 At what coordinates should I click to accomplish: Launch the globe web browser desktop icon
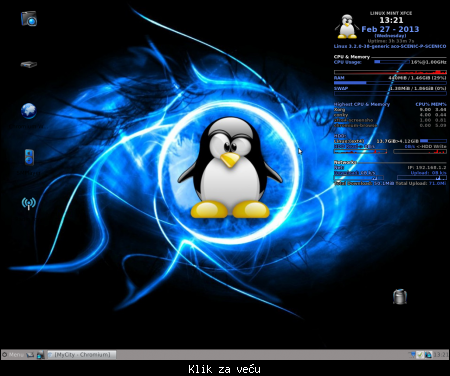(x=29, y=111)
